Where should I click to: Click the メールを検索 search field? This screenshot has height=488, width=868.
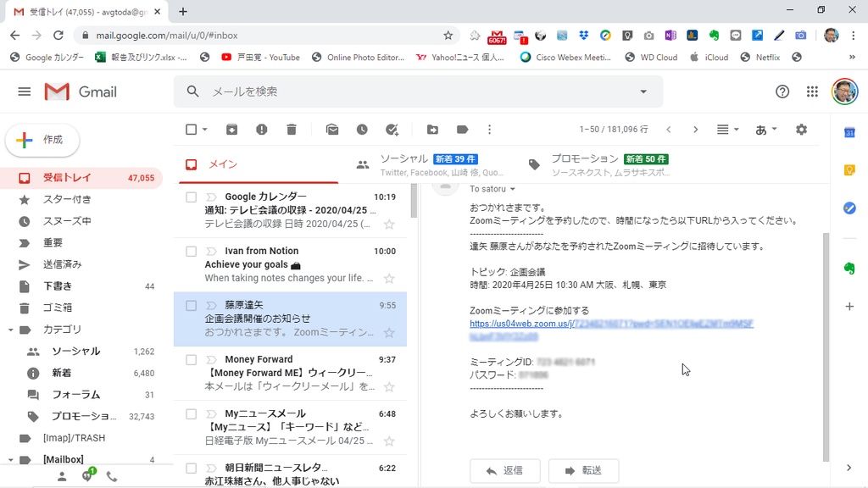click(x=418, y=91)
